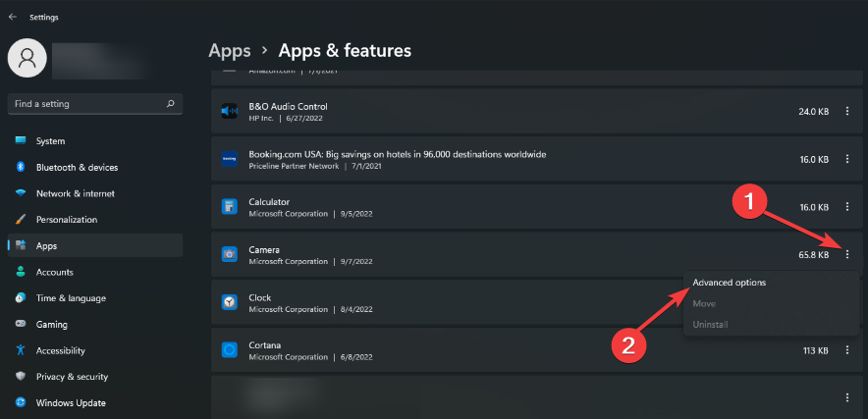This screenshot has width=868, height=419.
Task: Click the HP Inc. publisher text
Action: click(x=261, y=119)
